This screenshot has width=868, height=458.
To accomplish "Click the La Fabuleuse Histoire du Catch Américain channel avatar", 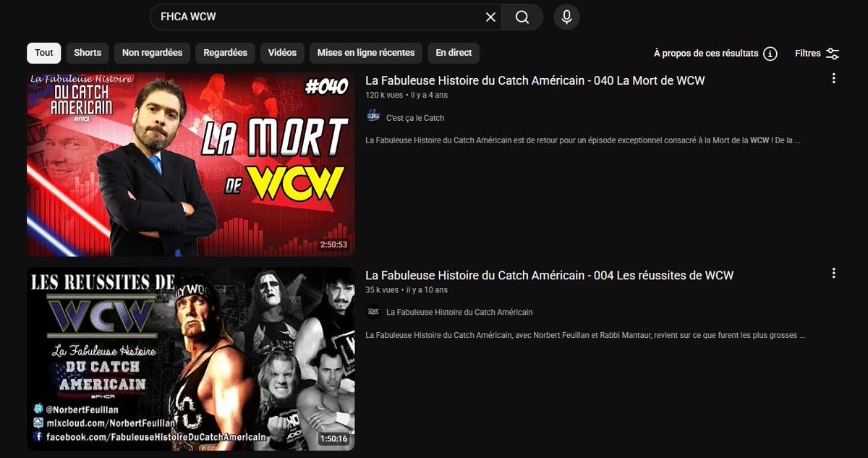I will (x=373, y=312).
